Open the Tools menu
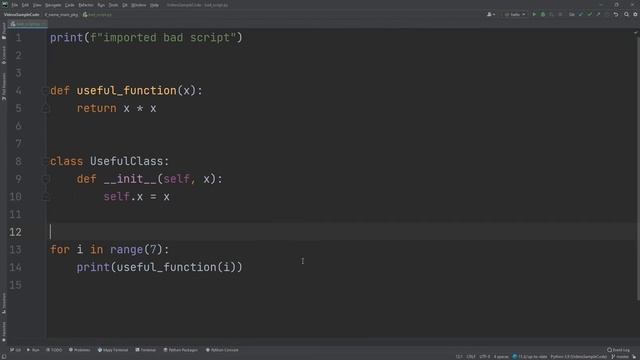 point(113,5)
